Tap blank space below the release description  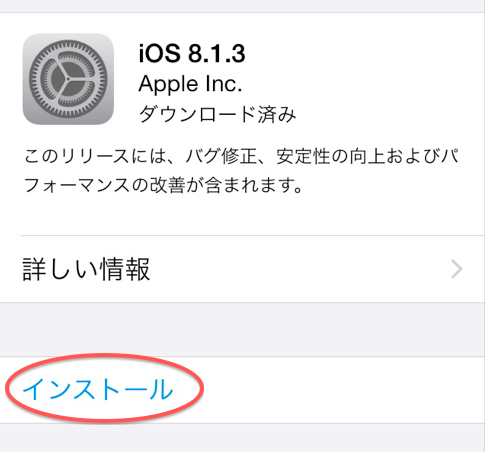point(242,215)
